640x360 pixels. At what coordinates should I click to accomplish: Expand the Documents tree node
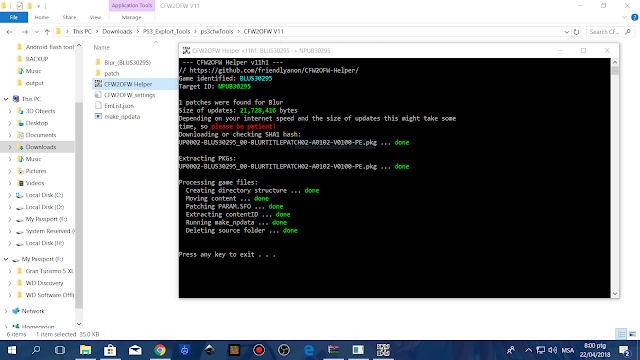tap(10, 135)
